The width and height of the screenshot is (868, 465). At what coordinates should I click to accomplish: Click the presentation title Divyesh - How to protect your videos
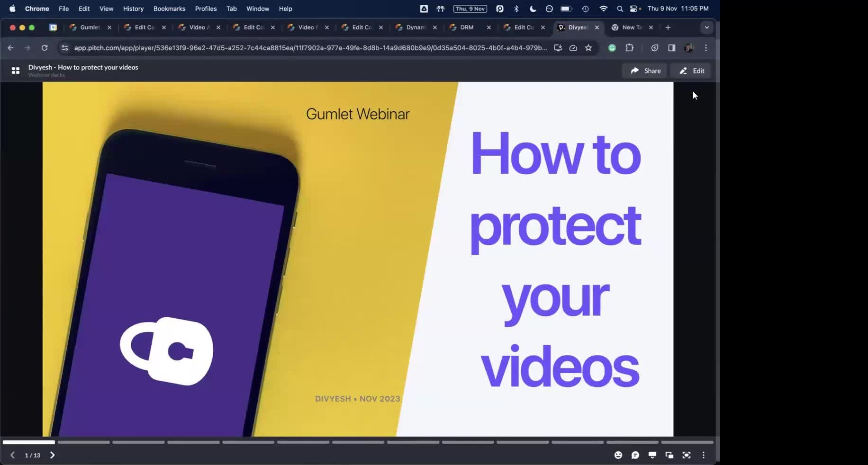[83, 67]
